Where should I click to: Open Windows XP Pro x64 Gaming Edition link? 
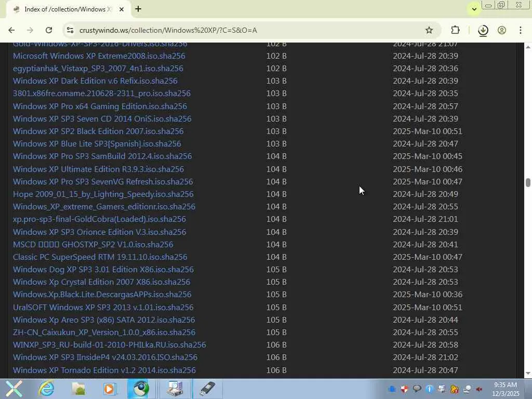click(100, 106)
